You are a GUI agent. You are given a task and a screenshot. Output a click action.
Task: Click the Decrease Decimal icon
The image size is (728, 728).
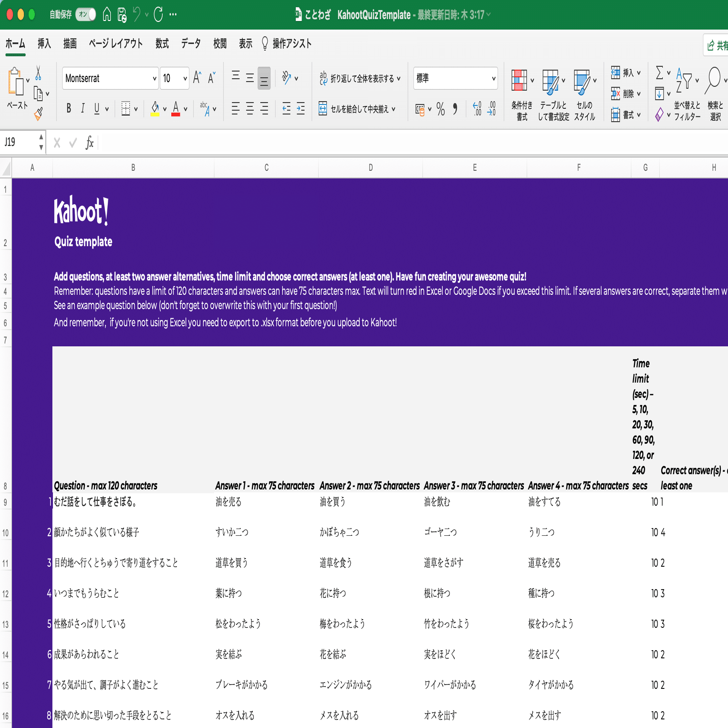pos(491,109)
